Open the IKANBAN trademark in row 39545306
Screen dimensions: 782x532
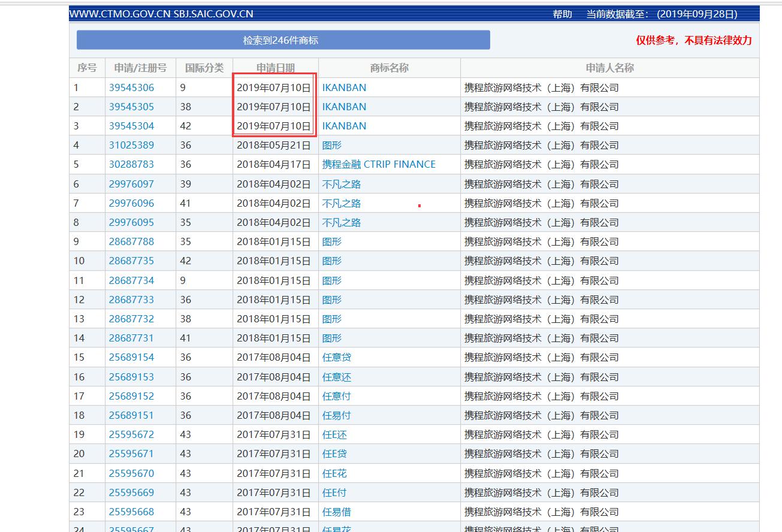[x=344, y=87]
